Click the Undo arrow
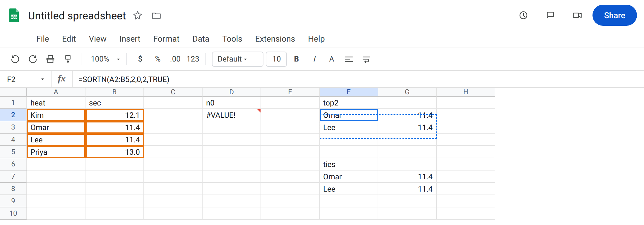 [x=15, y=59]
